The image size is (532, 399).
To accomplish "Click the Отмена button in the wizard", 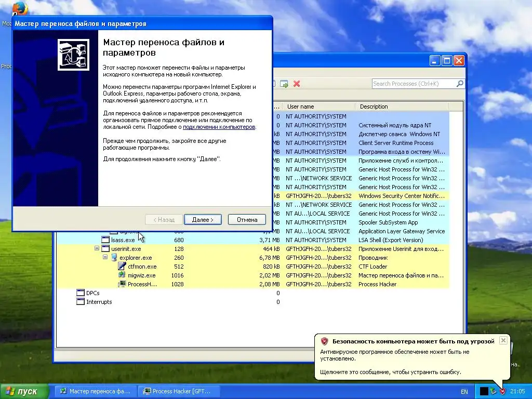I will coord(247,220).
